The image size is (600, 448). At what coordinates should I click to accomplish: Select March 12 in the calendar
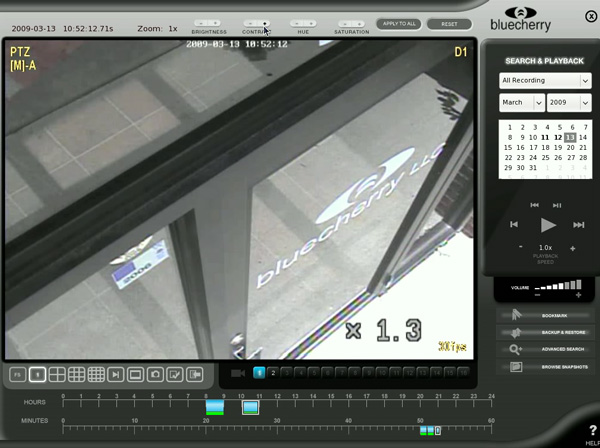click(558, 137)
